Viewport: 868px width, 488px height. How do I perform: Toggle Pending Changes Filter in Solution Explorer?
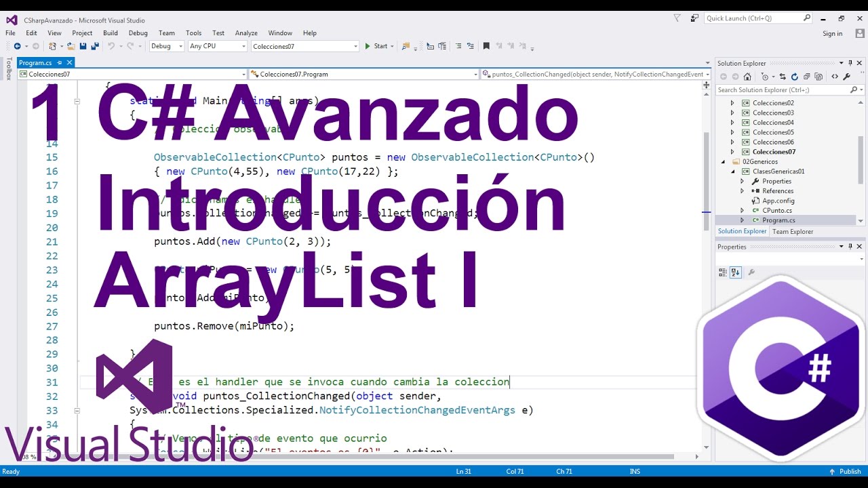click(765, 77)
